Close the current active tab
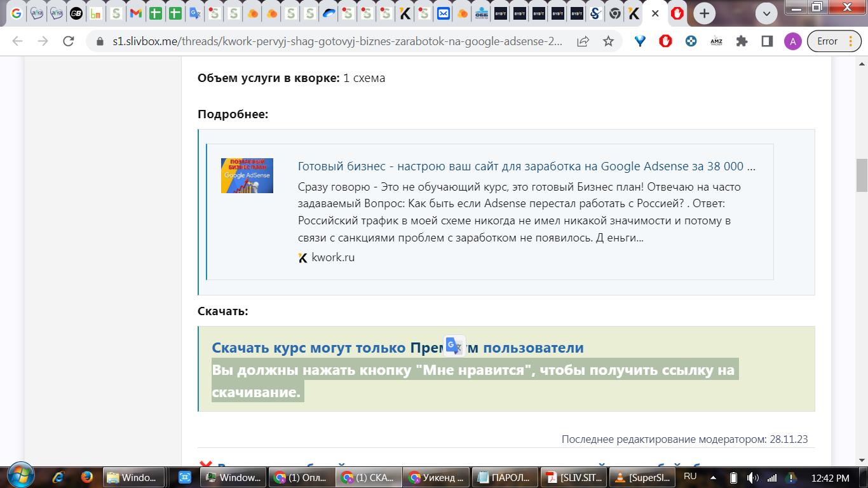Viewport: 868px width, 488px height. pos(655,13)
